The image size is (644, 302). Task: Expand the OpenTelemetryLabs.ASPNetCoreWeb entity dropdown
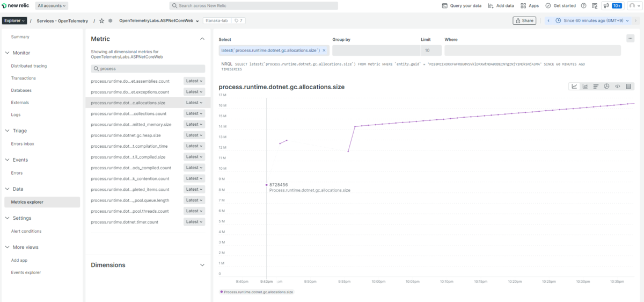[x=197, y=21]
